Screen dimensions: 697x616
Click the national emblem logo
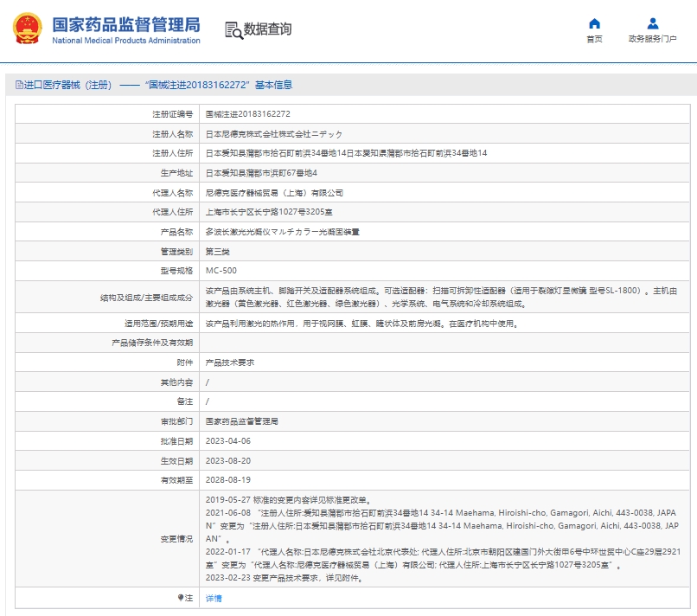pyautogui.click(x=26, y=29)
